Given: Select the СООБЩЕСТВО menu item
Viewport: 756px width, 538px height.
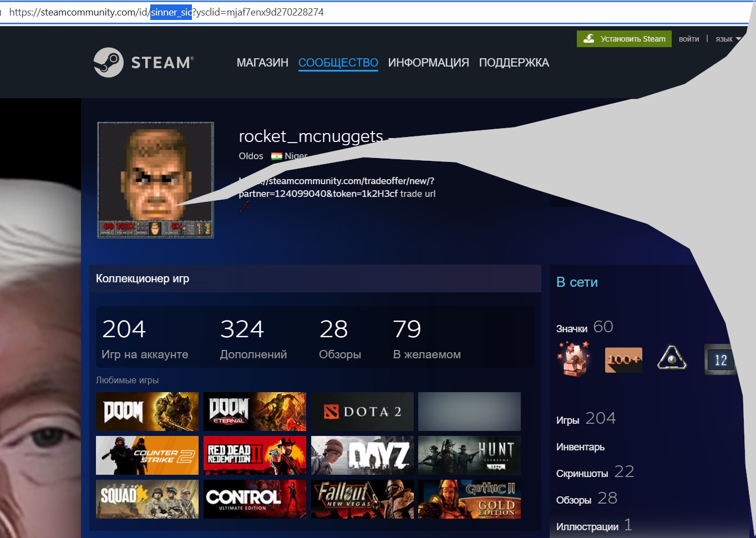Looking at the screenshot, I should coord(338,63).
